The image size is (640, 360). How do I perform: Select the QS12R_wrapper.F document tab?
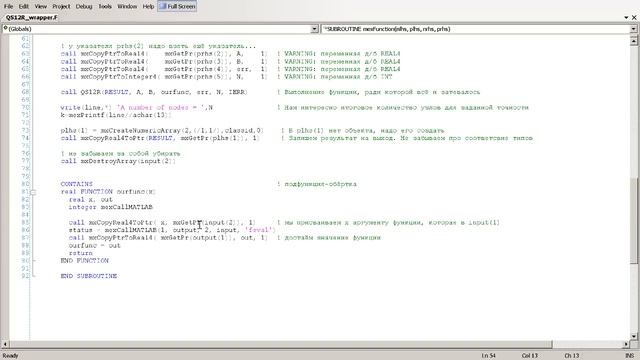[31, 18]
